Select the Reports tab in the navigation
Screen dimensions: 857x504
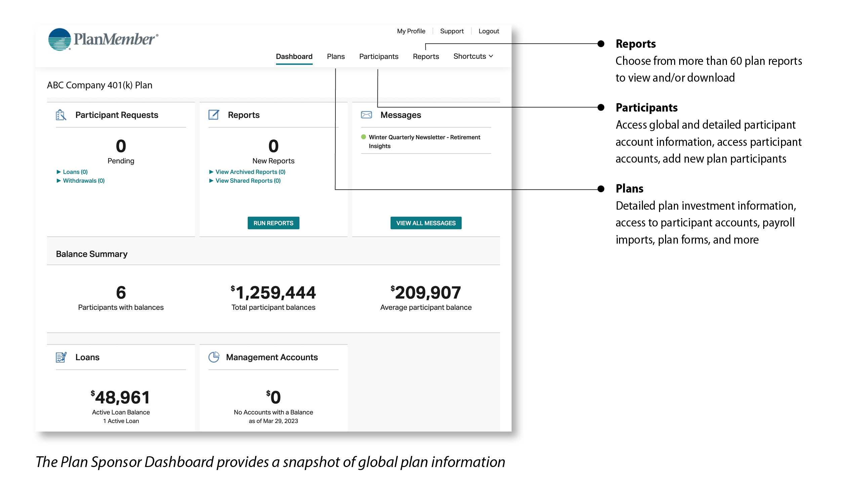click(x=426, y=56)
